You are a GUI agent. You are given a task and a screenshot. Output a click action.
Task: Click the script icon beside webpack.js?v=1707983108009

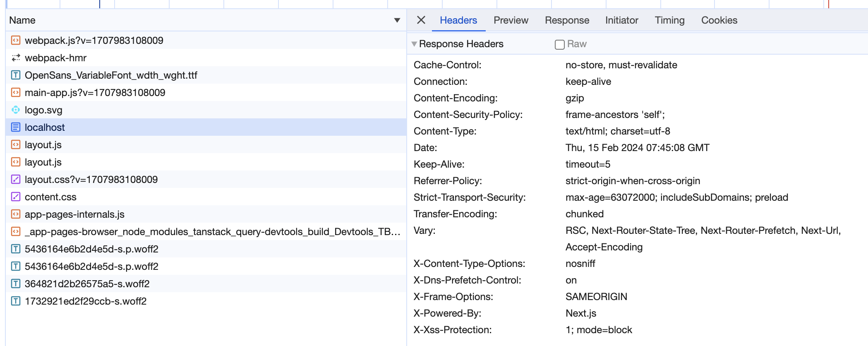point(16,40)
